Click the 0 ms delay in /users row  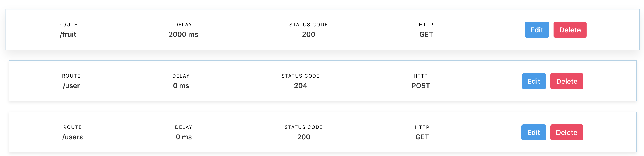(x=184, y=137)
